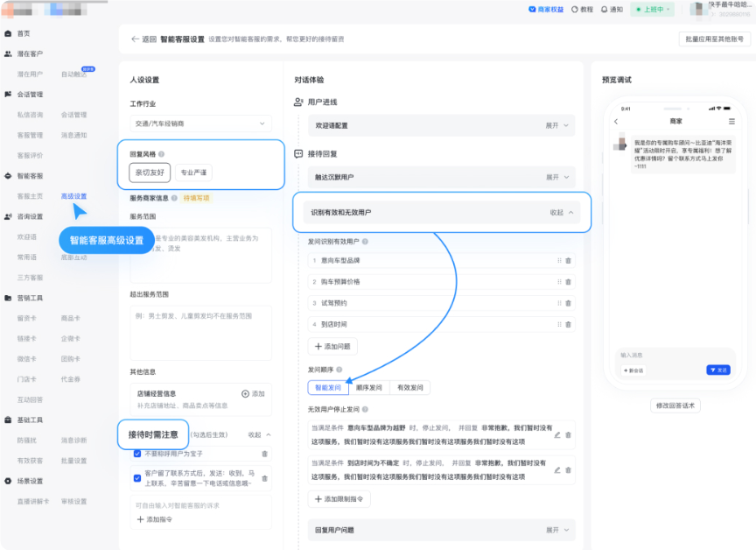Viewport: 756px width, 550px height.
Task: Click the 商家权益 icon in top bar
Action: [x=532, y=9]
